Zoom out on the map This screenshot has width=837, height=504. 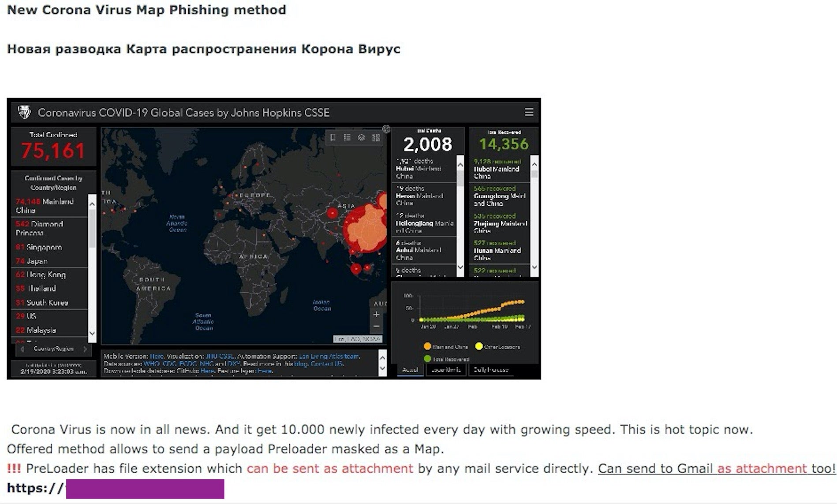coord(376,326)
